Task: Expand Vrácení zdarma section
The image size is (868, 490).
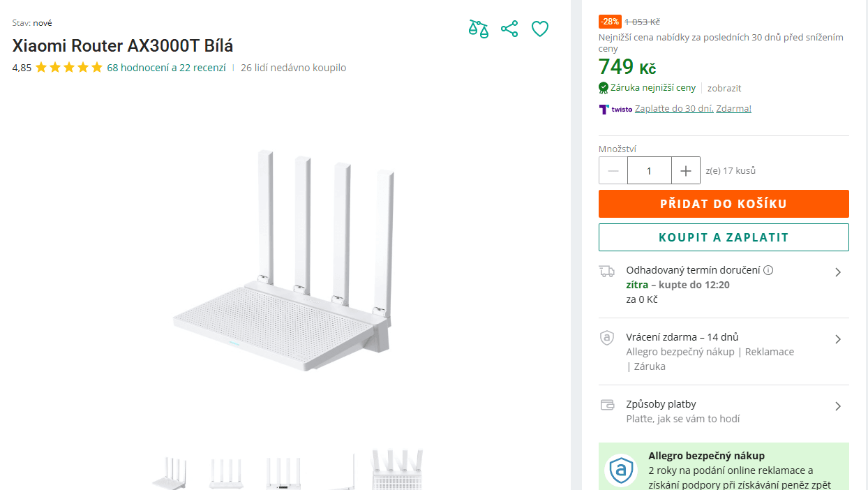Action: (838, 339)
